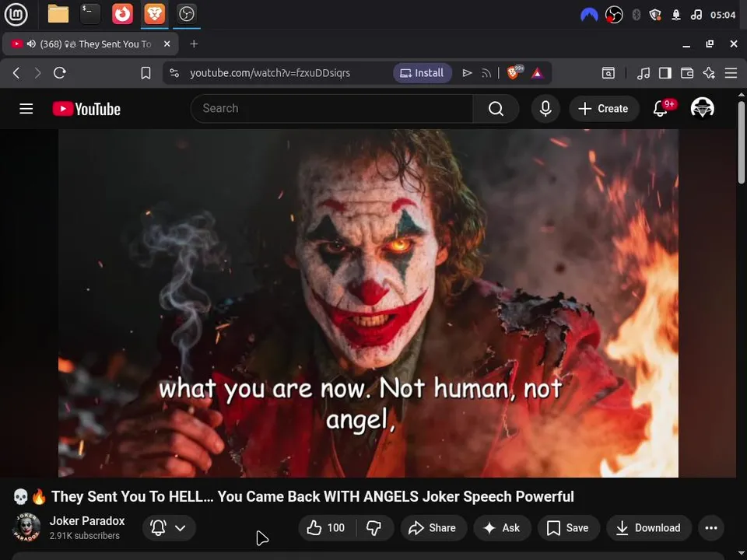Image resolution: width=747 pixels, height=560 pixels.
Task: Open the Joker Paradox channel avatar
Action: 26,527
